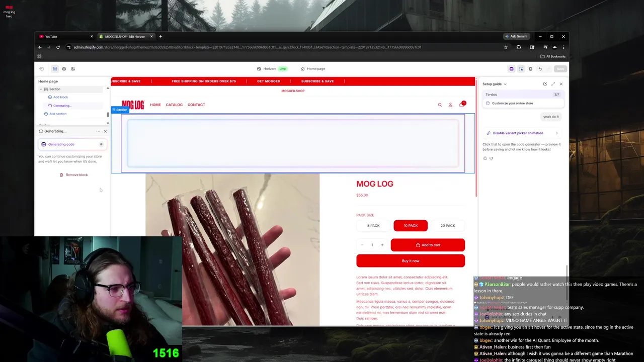Switch to mobile preview icon
Image resolution: width=644 pixels, height=362 pixels.
(x=530, y=69)
